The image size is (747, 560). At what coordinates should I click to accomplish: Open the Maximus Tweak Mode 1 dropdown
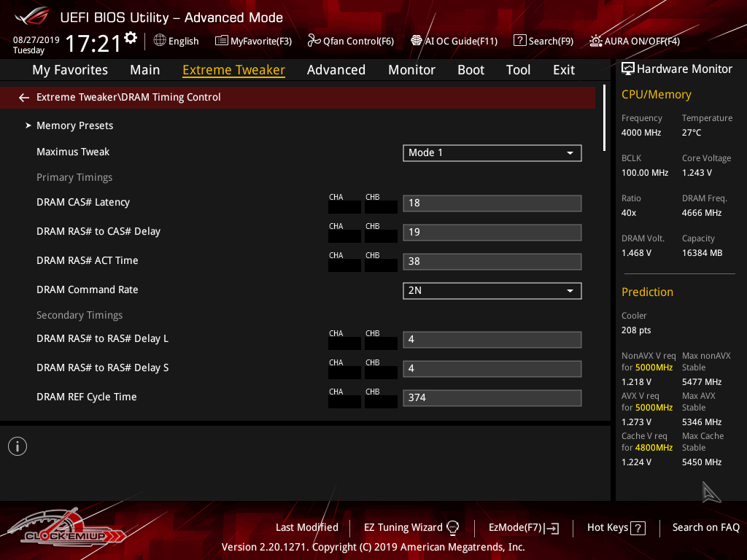click(x=492, y=153)
